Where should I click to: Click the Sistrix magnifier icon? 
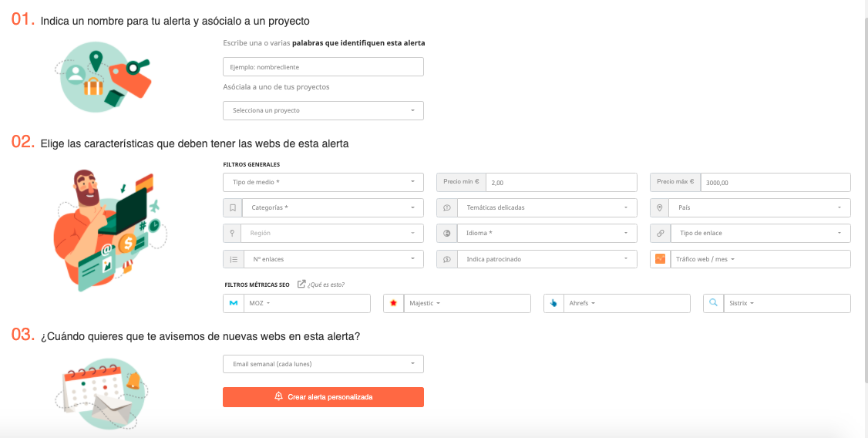713,304
